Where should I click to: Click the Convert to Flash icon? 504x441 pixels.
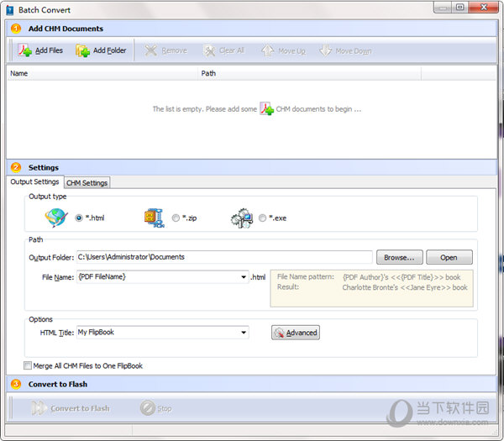(x=39, y=408)
